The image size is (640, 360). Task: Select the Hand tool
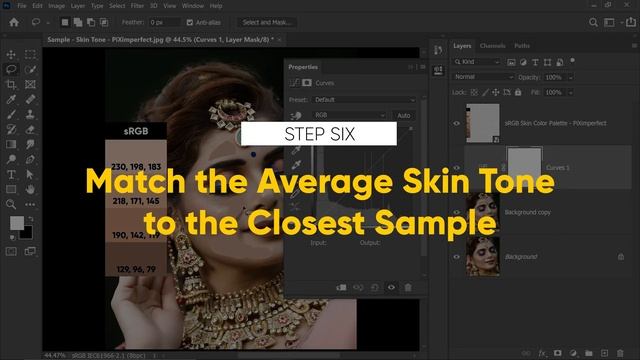[30, 189]
